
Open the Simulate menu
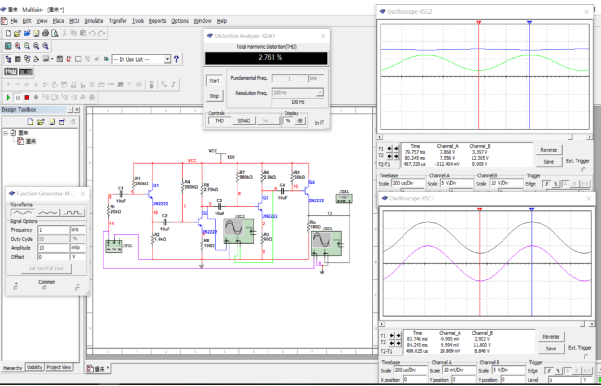pyautogui.click(x=94, y=21)
